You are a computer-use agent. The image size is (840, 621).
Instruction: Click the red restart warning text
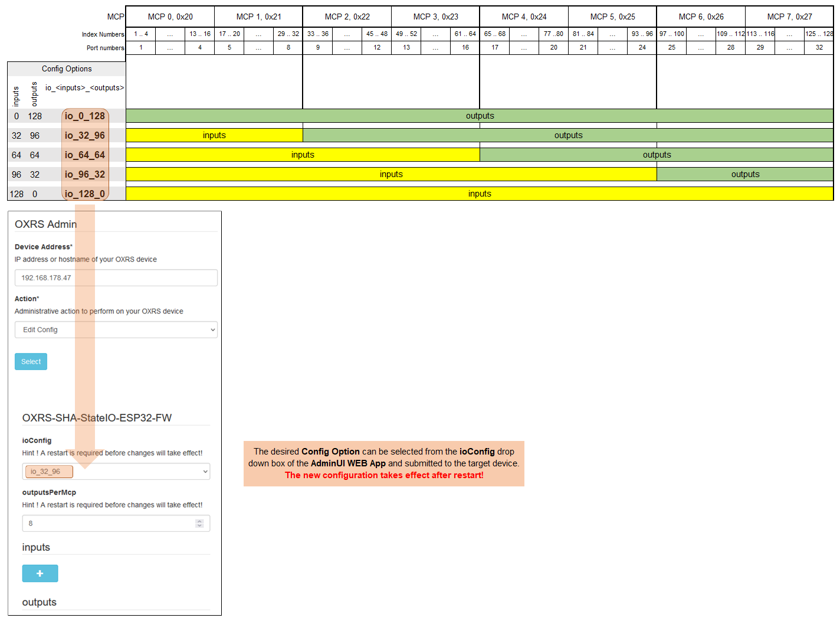click(x=384, y=475)
